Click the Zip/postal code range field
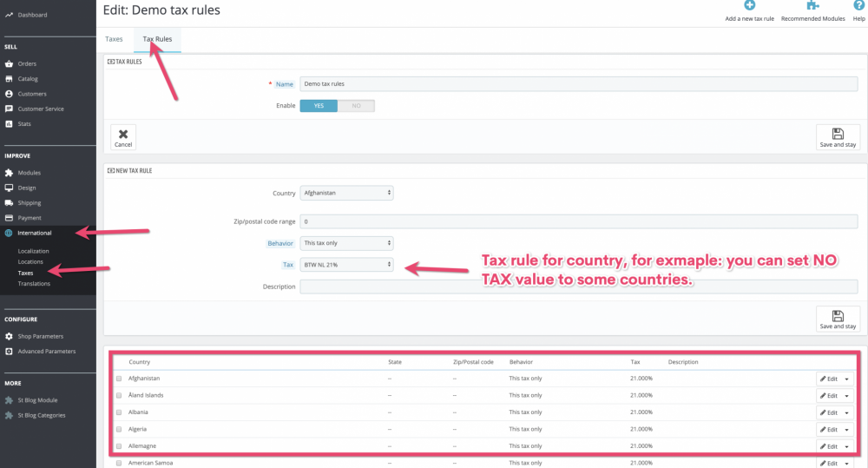 coord(578,221)
